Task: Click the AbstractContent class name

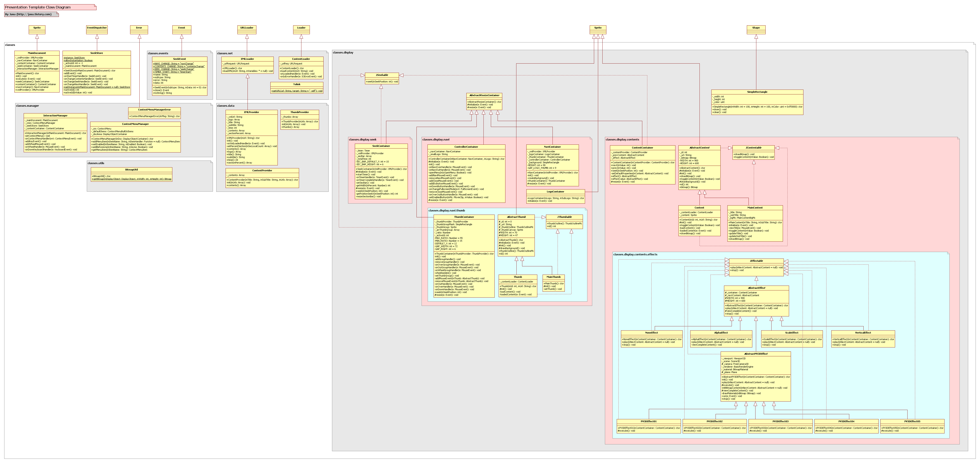Action: point(699,148)
